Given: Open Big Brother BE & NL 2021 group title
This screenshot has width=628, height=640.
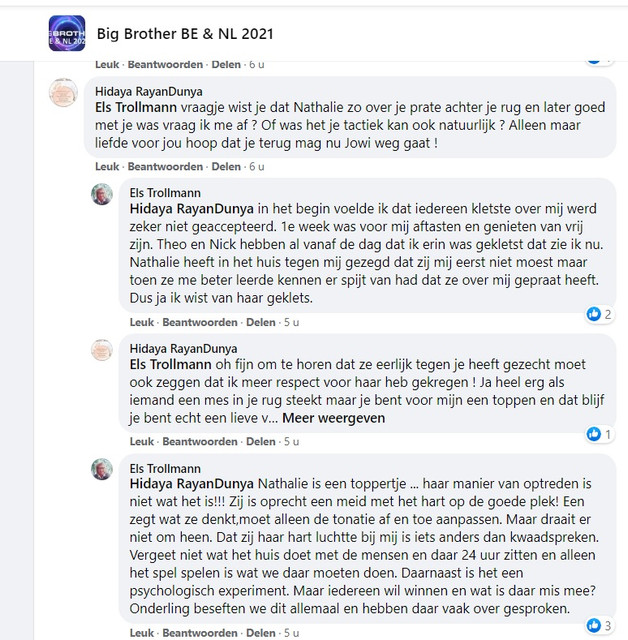Looking at the screenshot, I should pyautogui.click(x=185, y=33).
